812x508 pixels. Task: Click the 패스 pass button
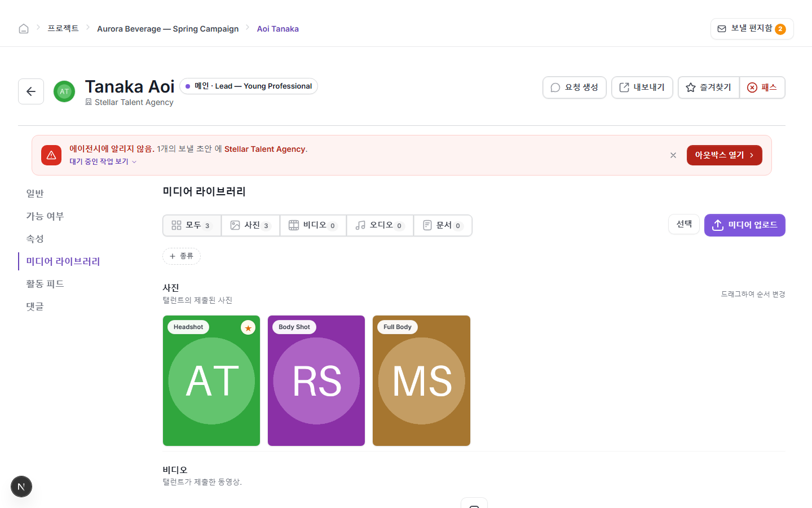(762, 87)
